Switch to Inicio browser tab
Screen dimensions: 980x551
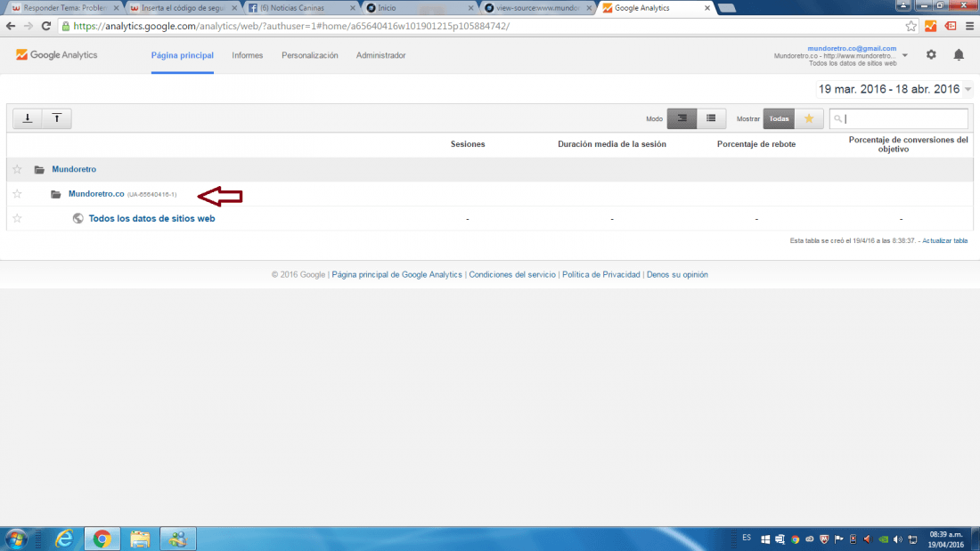coord(419,8)
